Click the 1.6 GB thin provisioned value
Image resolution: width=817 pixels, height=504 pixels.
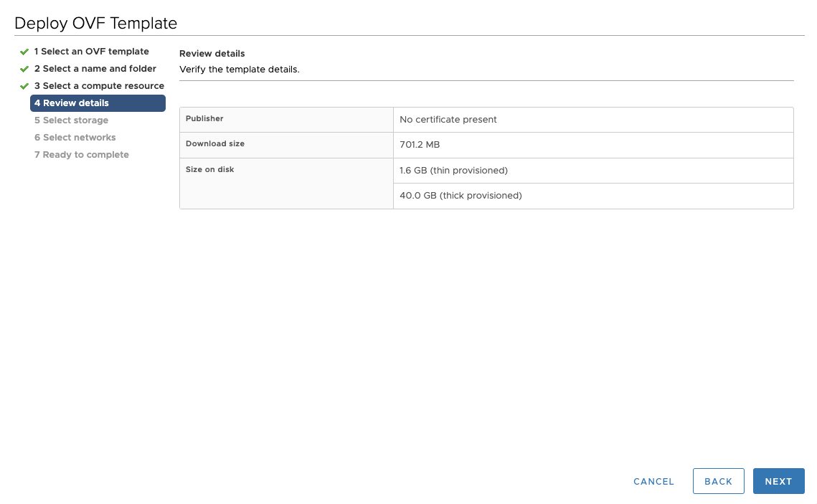click(x=454, y=170)
